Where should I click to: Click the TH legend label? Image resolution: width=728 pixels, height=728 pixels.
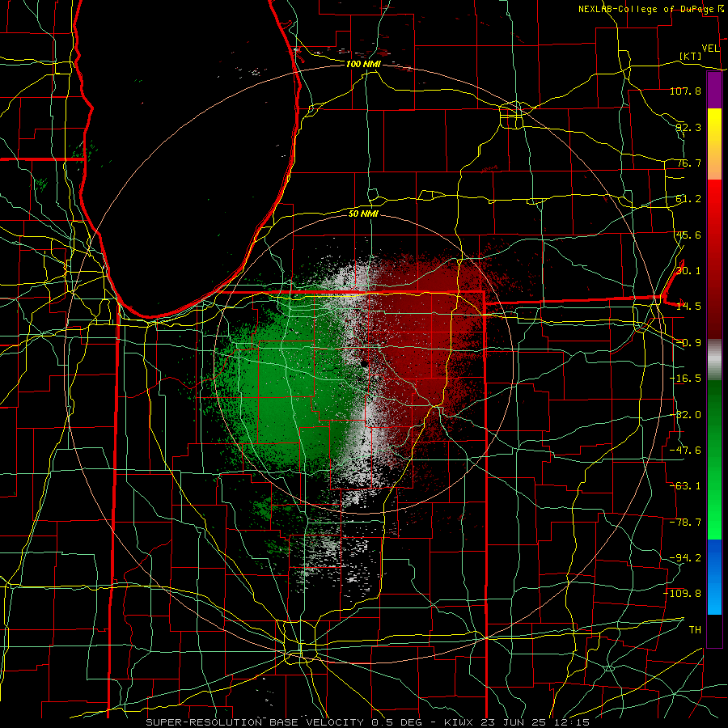click(x=695, y=630)
